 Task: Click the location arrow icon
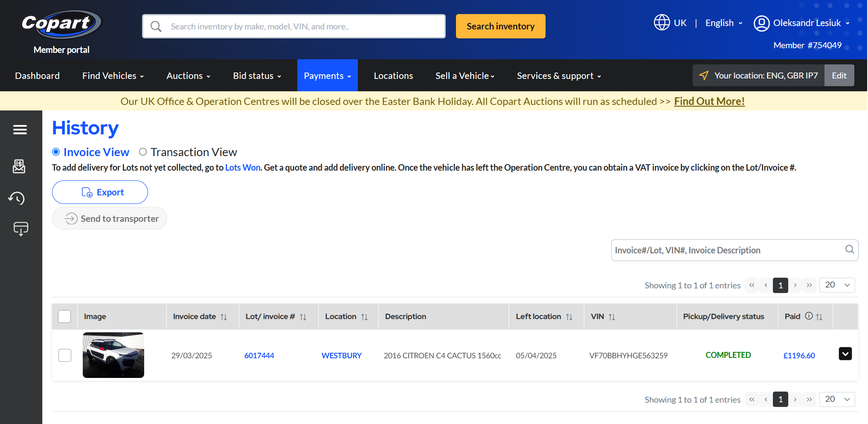tap(703, 76)
